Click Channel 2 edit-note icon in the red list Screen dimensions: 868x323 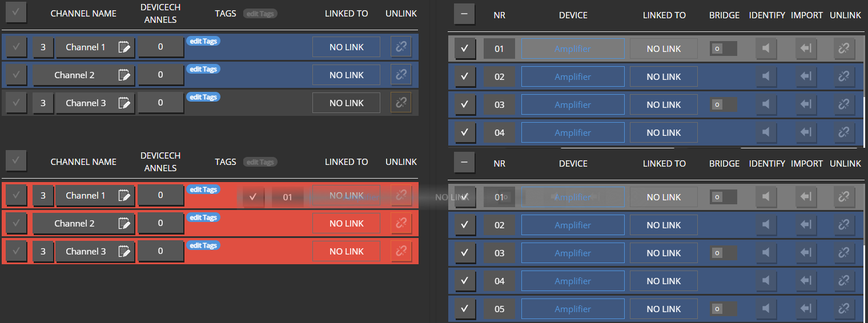click(124, 224)
